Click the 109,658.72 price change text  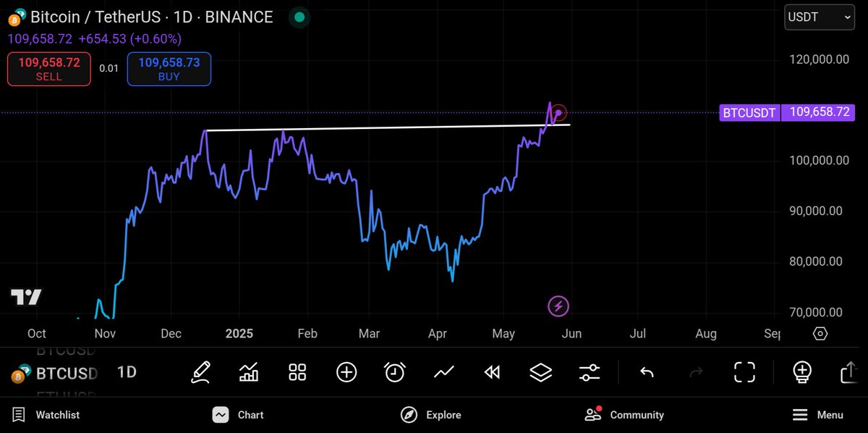click(x=95, y=38)
